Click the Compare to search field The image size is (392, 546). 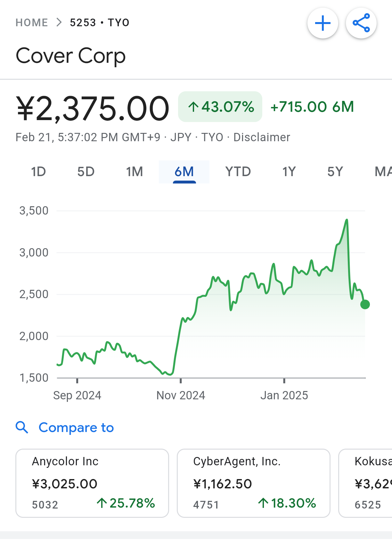76,428
